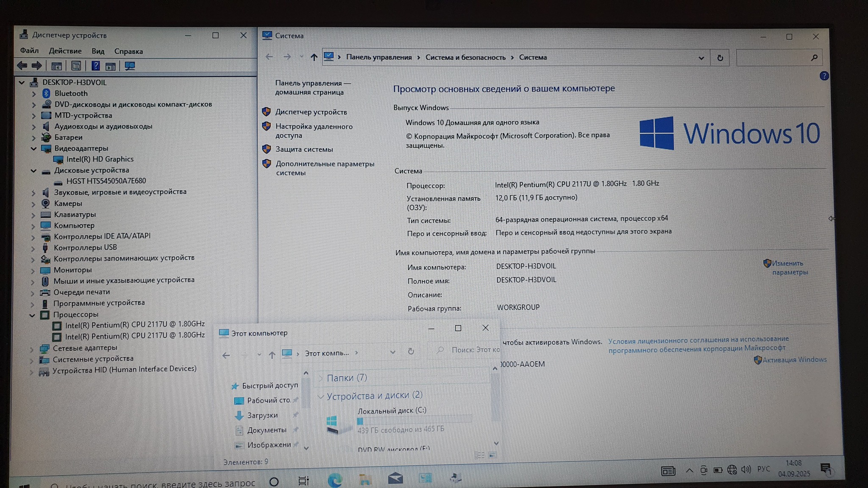The image size is (868, 488).
Task: Click the scan for hardware changes monitor icon
Action: 130,66
